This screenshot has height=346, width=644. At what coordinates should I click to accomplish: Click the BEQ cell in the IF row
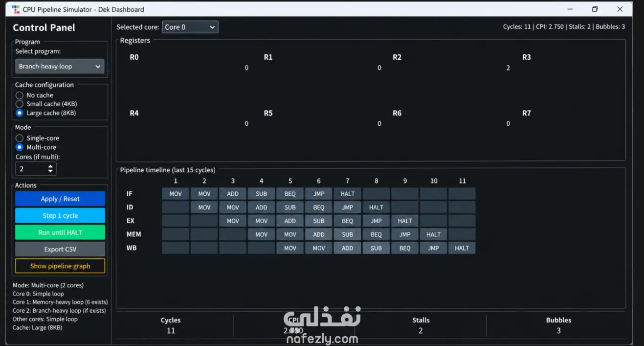(290, 194)
